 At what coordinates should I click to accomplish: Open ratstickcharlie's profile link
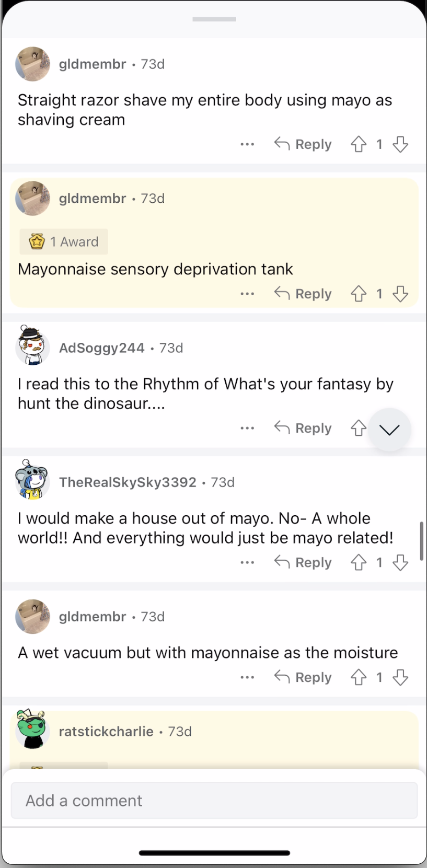[x=106, y=731]
